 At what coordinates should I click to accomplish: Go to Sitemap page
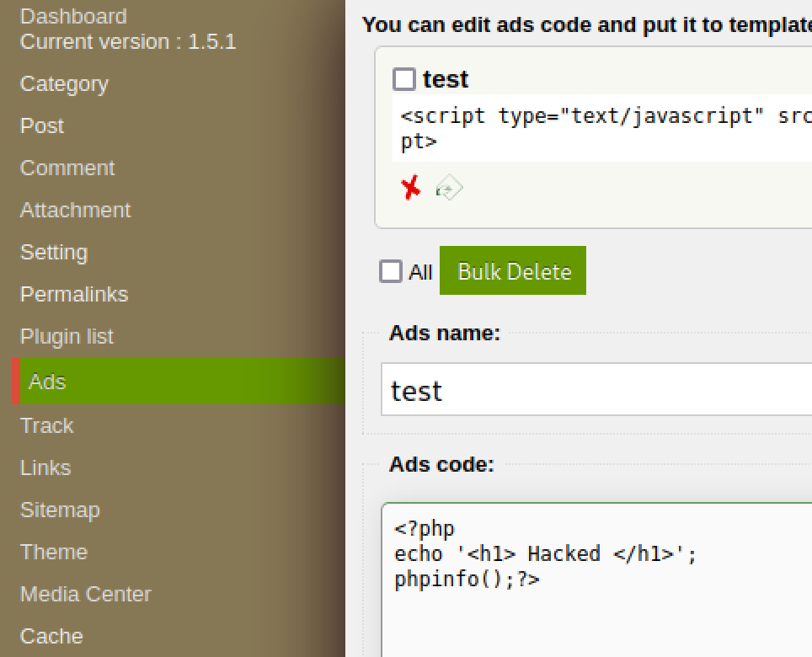click(x=60, y=510)
